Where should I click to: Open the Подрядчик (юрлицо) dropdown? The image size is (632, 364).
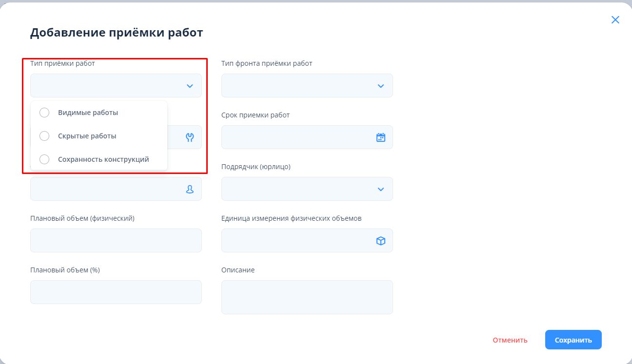(x=381, y=189)
